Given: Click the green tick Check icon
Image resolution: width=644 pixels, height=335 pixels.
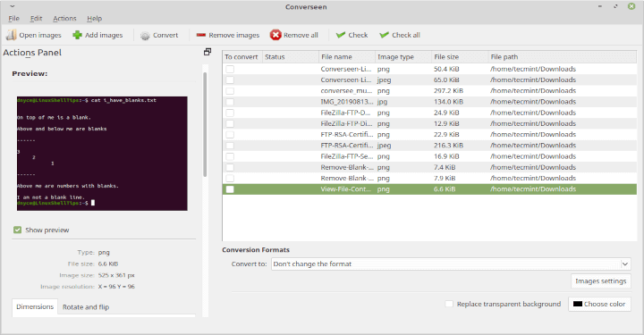Looking at the screenshot, I should 341,35.
